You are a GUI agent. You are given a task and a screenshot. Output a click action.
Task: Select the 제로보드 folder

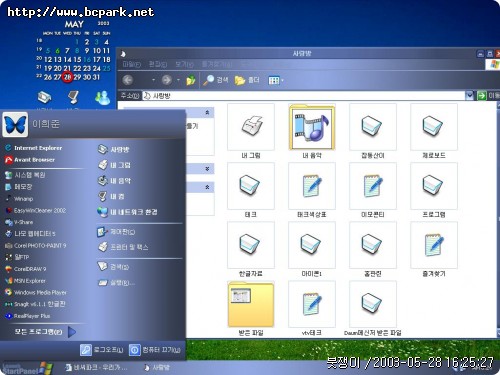coord(434,131)
